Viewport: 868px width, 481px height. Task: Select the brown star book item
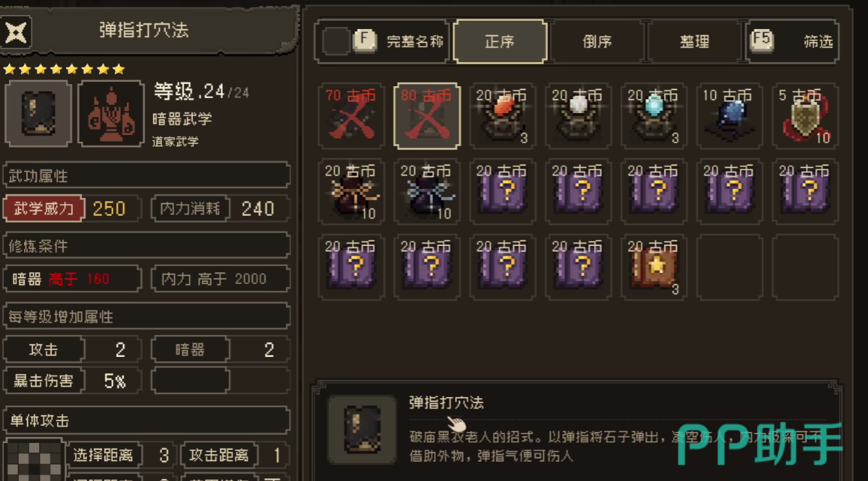tap(654, 267)
